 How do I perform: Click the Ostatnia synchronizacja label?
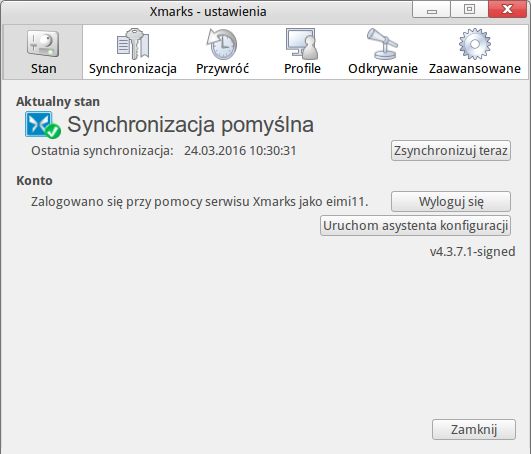[x=102, y=151]
